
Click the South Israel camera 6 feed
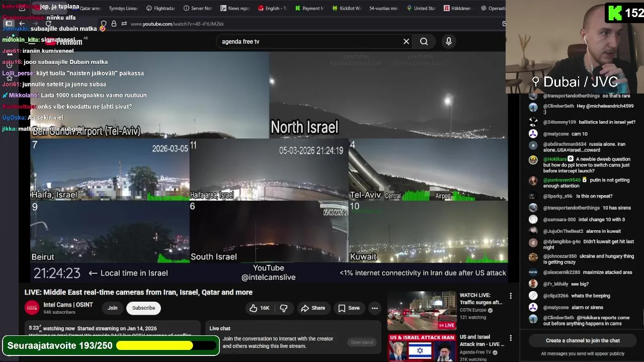[269, 232]
